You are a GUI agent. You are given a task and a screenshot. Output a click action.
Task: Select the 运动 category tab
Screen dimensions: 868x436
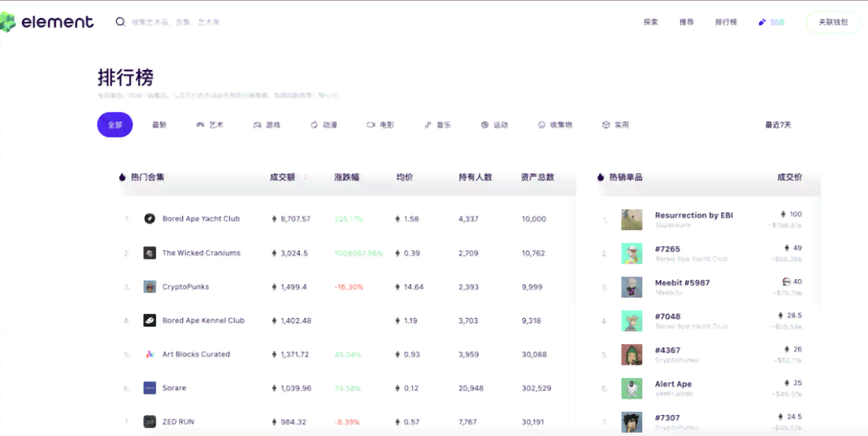495,125
